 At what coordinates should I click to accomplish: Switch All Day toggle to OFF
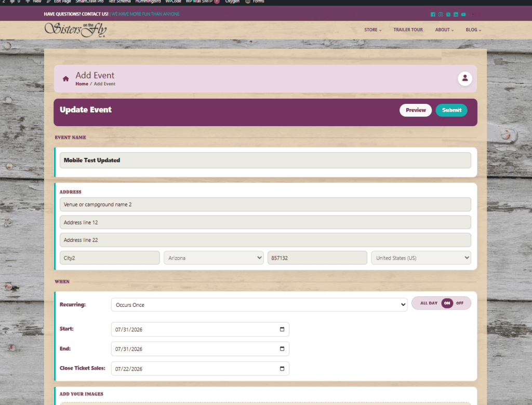click(460, 303)
